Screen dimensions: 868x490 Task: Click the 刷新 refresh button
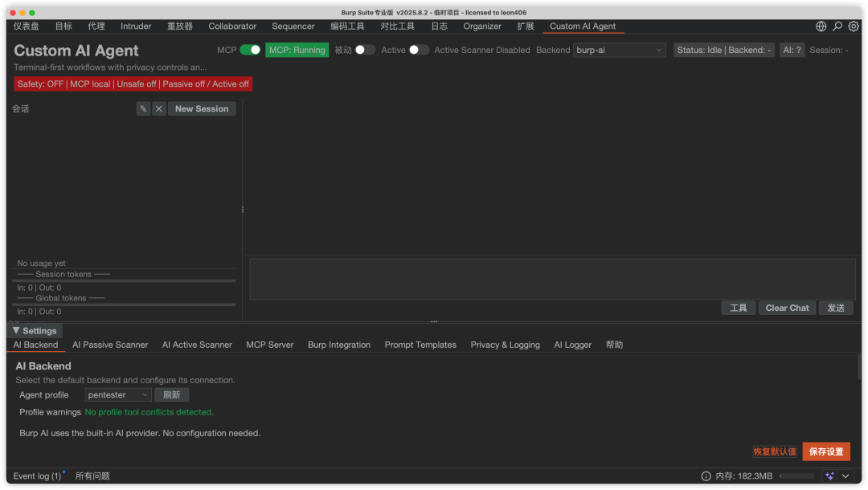172,395
